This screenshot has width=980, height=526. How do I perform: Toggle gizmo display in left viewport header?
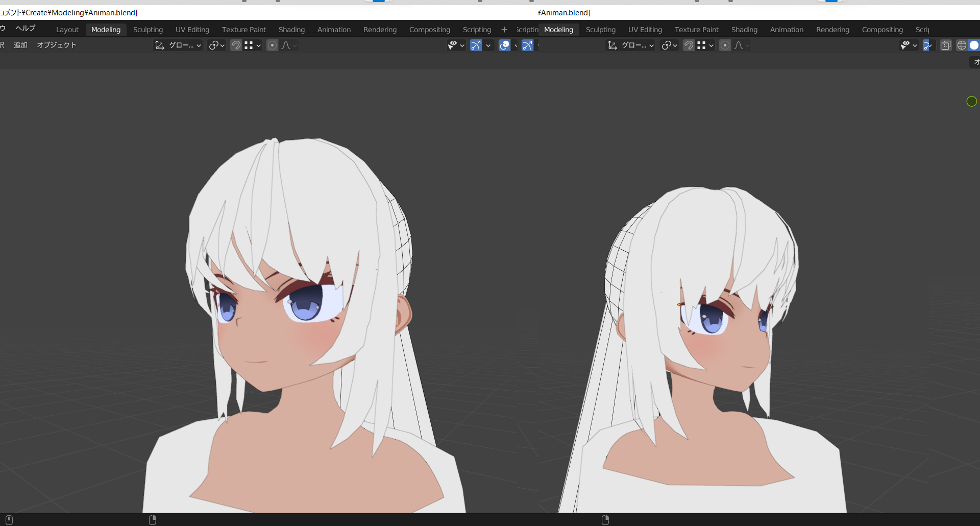(476, 45)
